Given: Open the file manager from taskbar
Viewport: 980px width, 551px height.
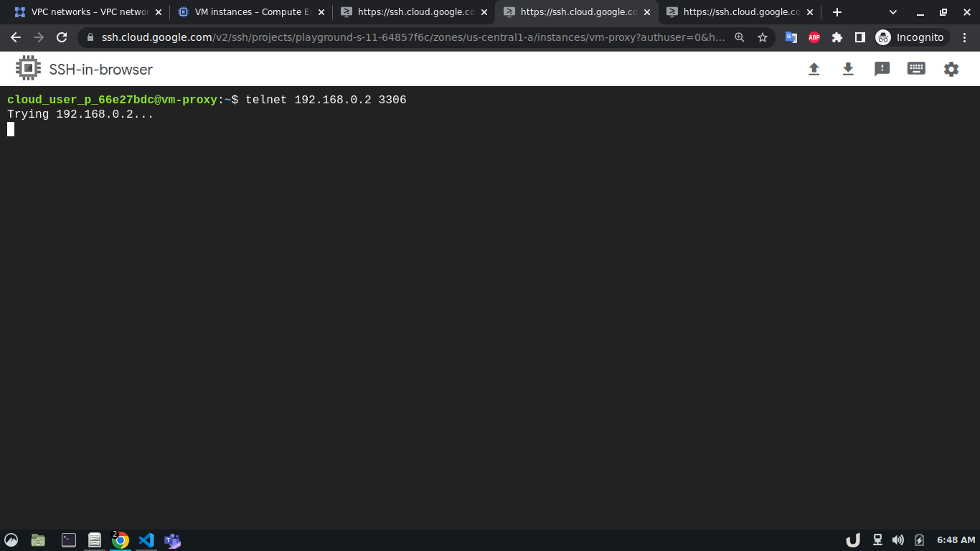Looking at the screenshot, I should click(x=38, y=540).
